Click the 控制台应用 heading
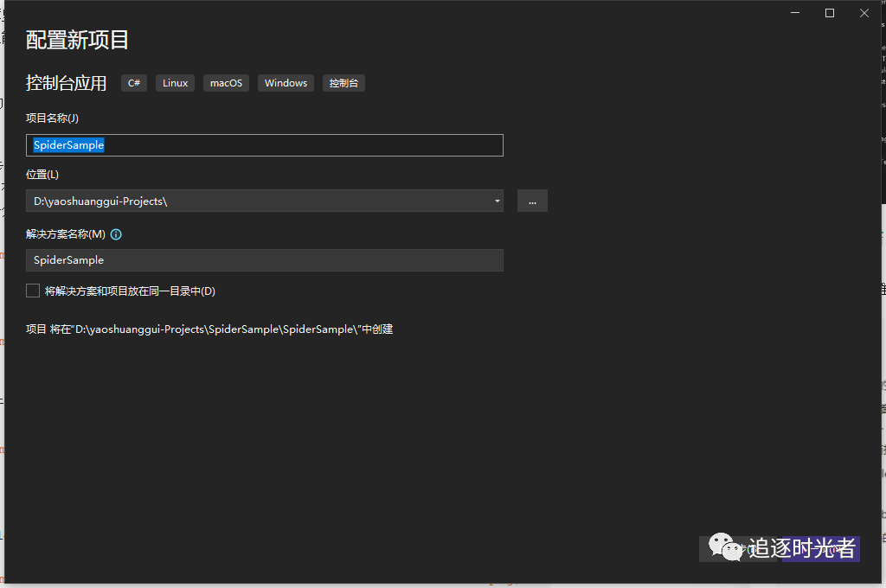Viewport: 886px width, 588px height. (x=67, y=82)
